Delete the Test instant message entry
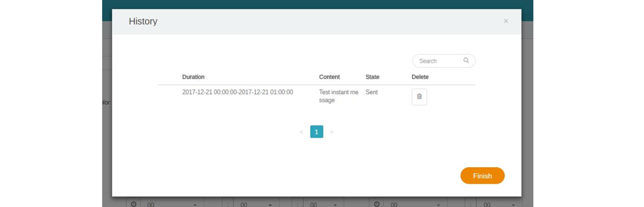The image size is (644, 207). click(419, 97)
